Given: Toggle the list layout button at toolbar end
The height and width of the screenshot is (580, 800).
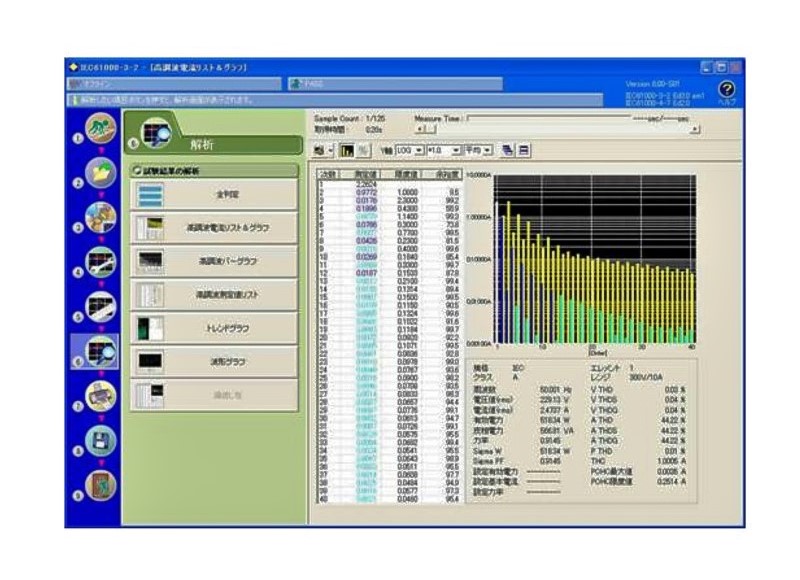Looking at the screenshot, I should [x=524, y=150].
